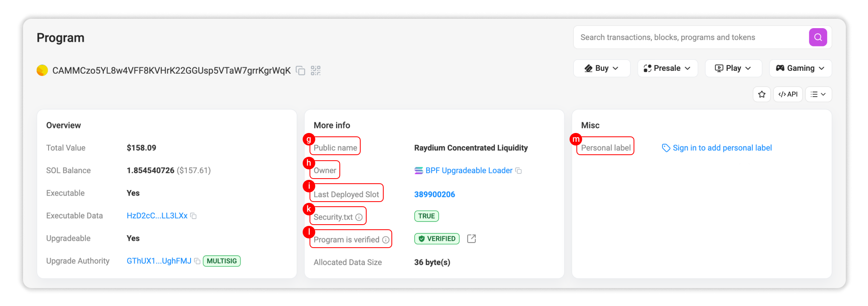Image resolution: width=868 pixels, height=306 pixels.
Task: Click Sign in to add personal label
Action: (x=722, y=148)
